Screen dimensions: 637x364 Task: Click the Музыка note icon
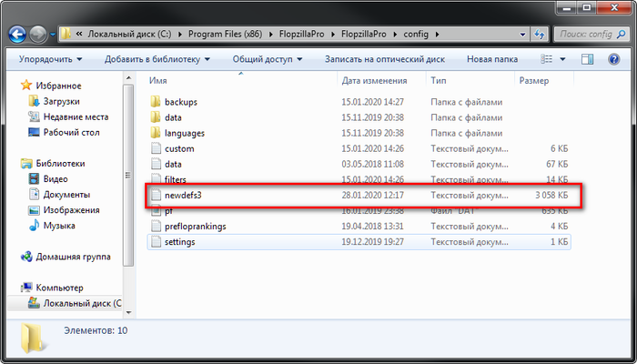pos(34,226)
